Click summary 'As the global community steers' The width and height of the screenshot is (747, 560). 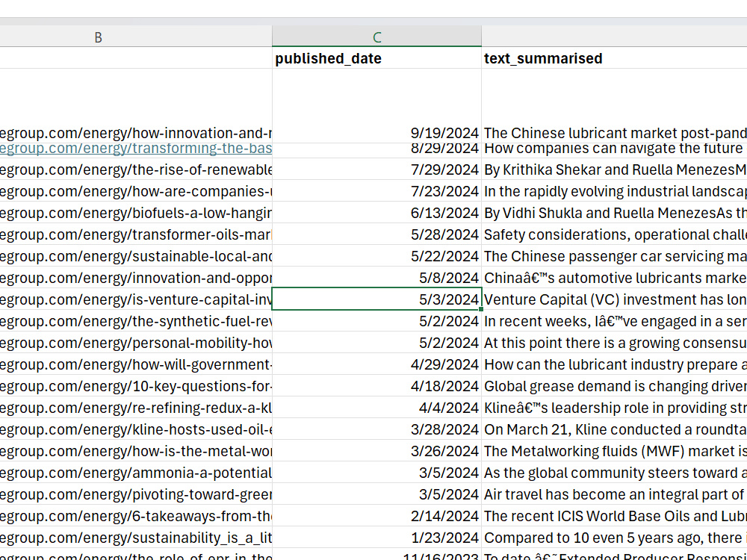point(614,473)
